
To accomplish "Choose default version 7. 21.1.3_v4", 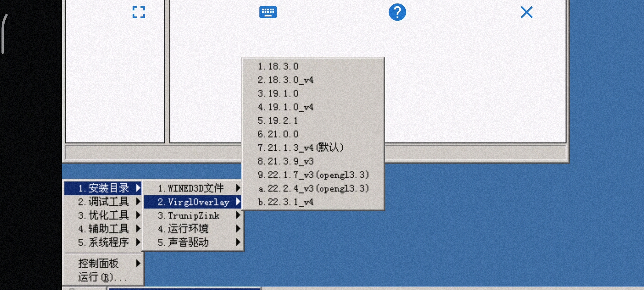I will [x=313, y=148].
